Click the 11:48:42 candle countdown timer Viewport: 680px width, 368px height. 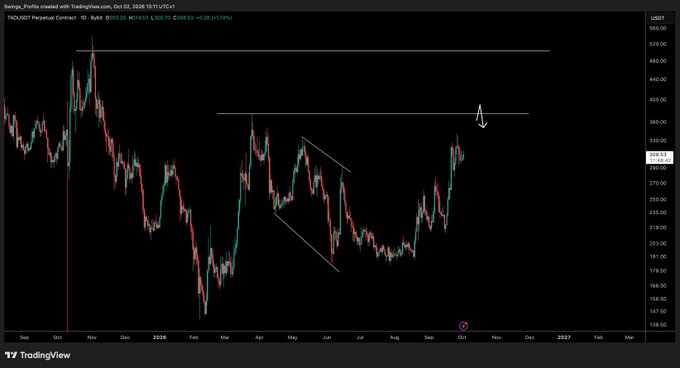[x=660, y=160]
